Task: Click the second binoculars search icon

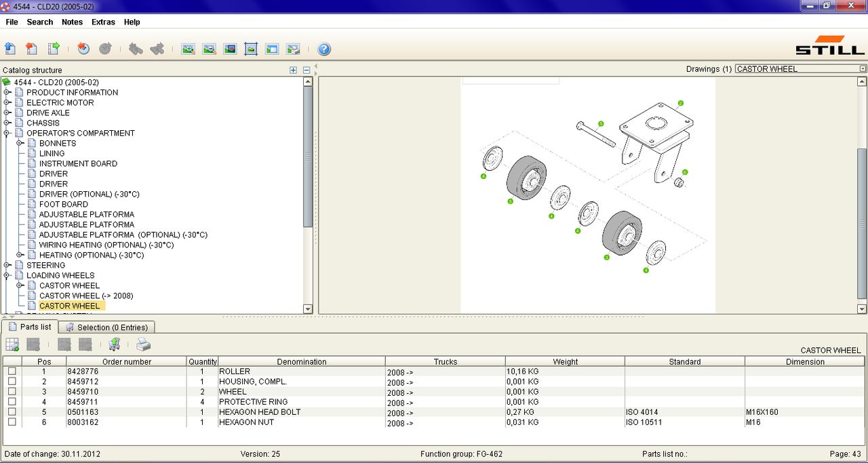Action: click(157, 49)
